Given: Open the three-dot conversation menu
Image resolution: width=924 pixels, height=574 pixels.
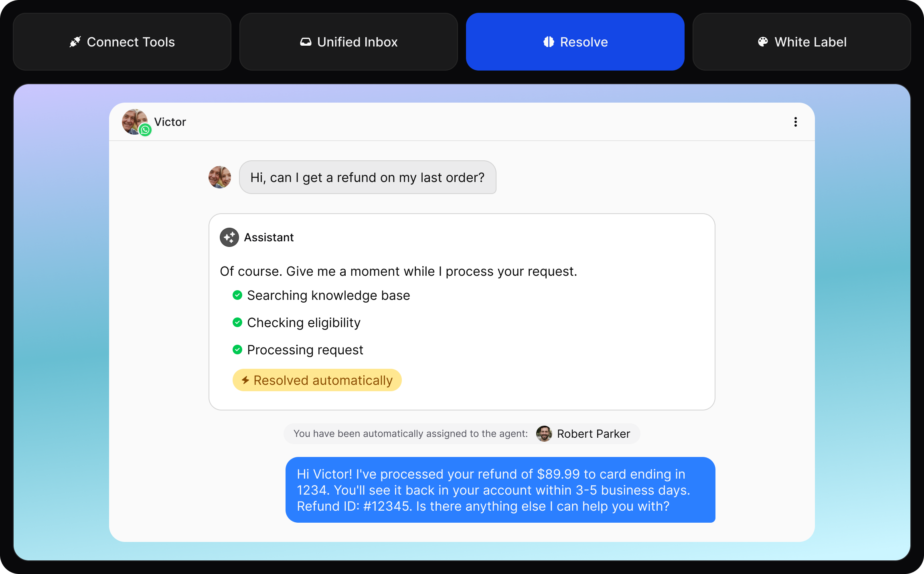Looking at the screenshot, I should [x=796, y=122].
